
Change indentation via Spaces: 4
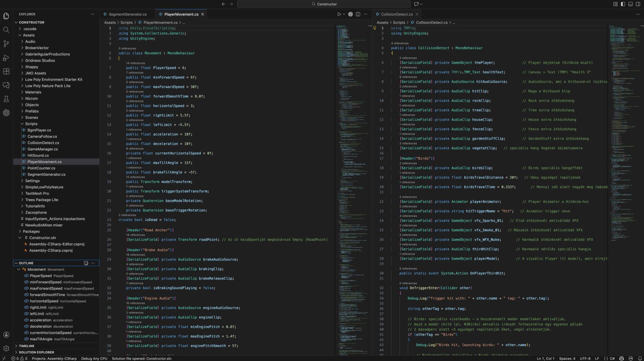coord(567,358)
